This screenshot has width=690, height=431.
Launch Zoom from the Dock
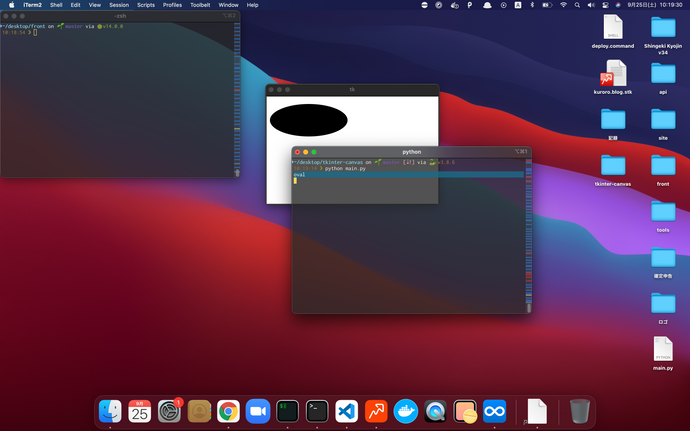(258, 411)
